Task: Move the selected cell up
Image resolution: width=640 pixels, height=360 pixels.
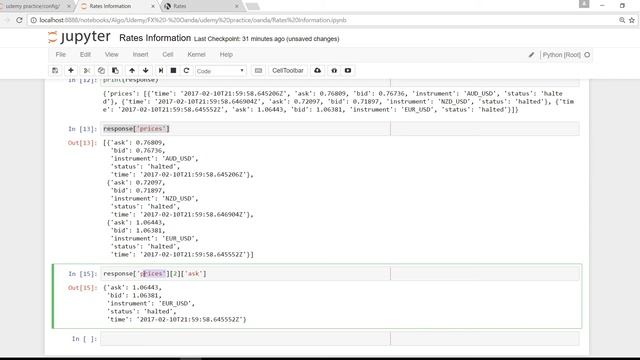Action: click(x=132, y=71)
